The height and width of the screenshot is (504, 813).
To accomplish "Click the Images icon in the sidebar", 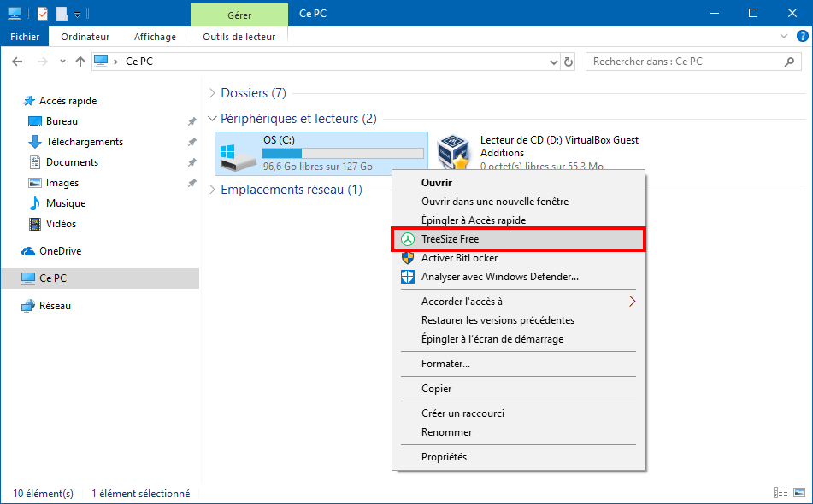I will [x=35, y=183].
